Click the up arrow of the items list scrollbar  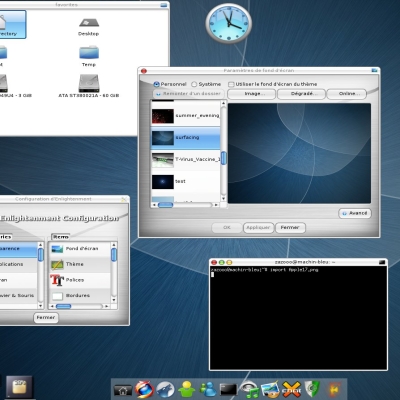114,245
